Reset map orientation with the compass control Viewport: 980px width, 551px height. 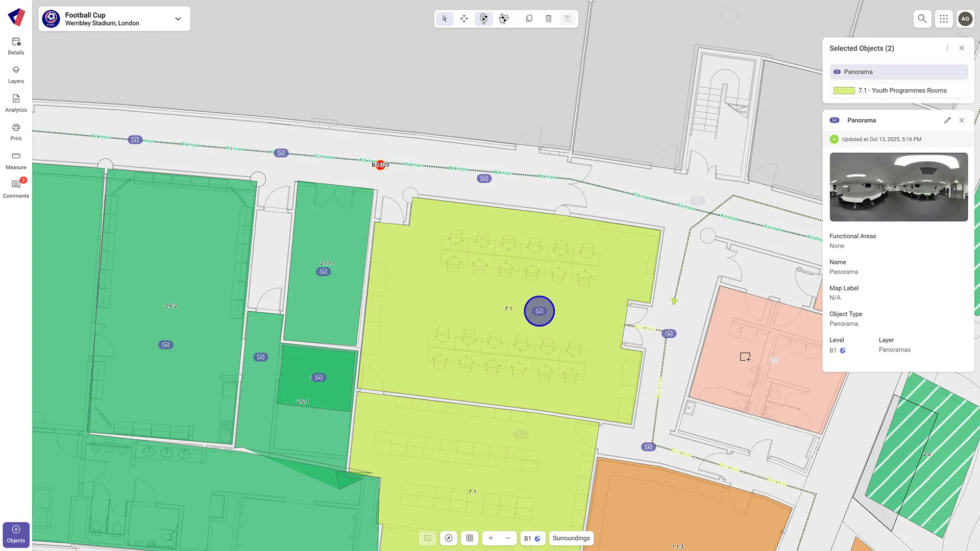[x=449, y=538]
